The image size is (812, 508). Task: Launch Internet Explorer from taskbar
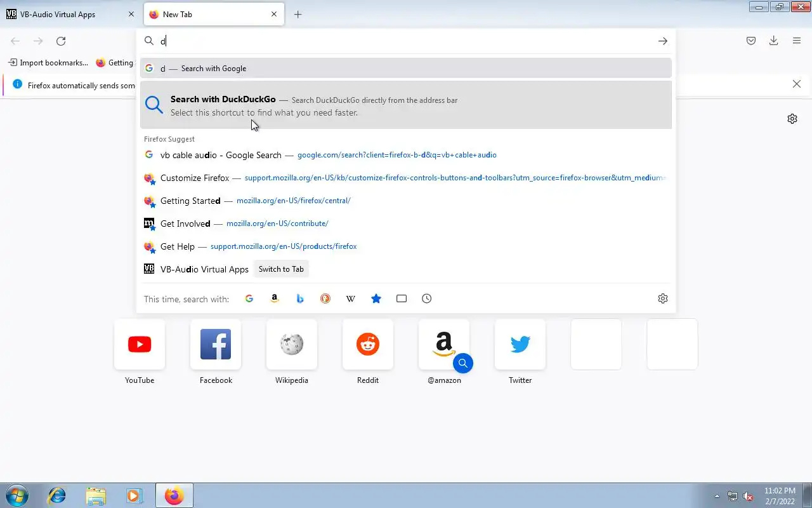point(57,495)
